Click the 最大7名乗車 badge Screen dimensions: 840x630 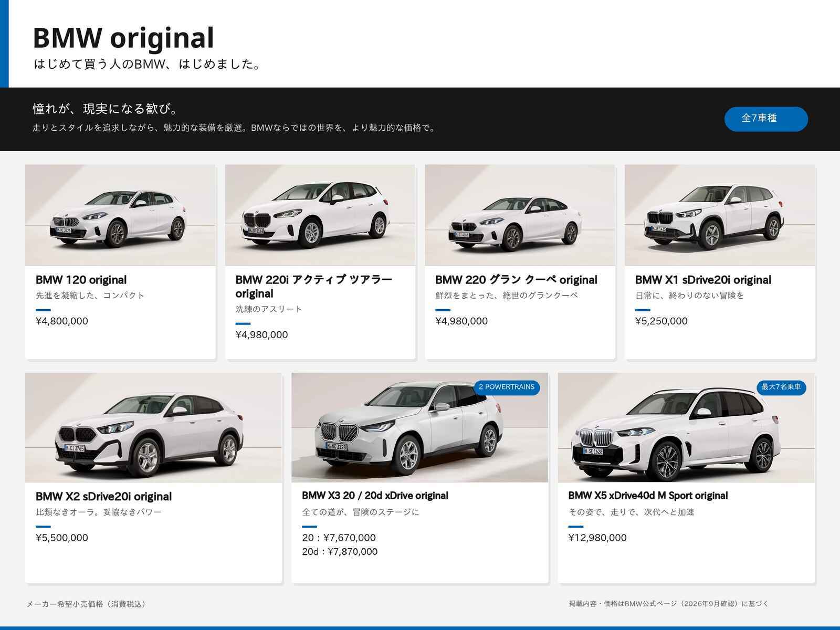pos(781,387)
